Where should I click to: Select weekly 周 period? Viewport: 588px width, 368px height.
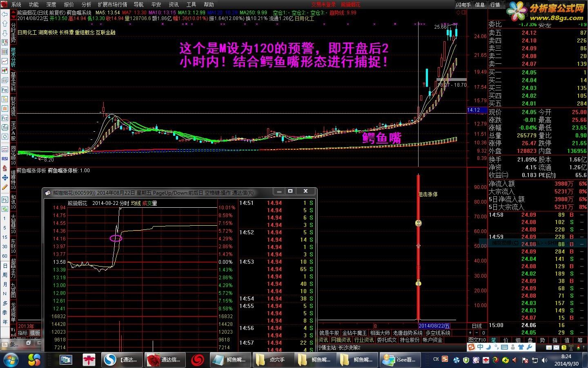[4, 275]
